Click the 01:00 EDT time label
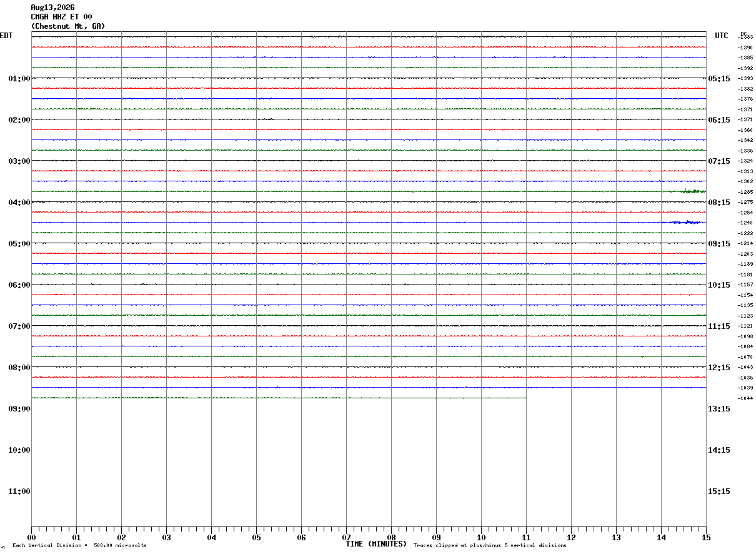The height and width of the screenshot is (554, 756). [19, 79]
